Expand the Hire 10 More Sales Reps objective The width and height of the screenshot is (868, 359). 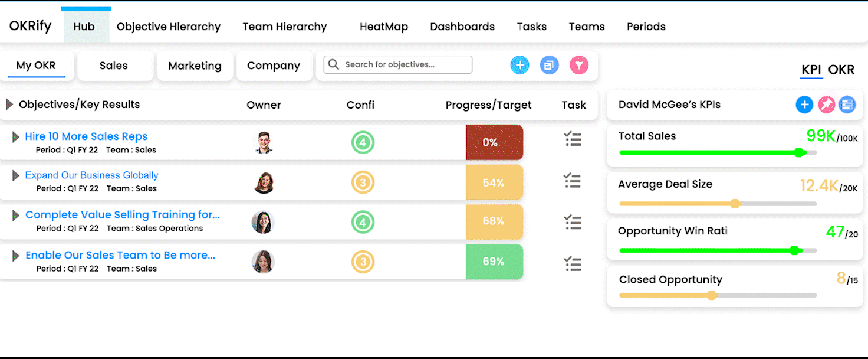coord(16,137)
